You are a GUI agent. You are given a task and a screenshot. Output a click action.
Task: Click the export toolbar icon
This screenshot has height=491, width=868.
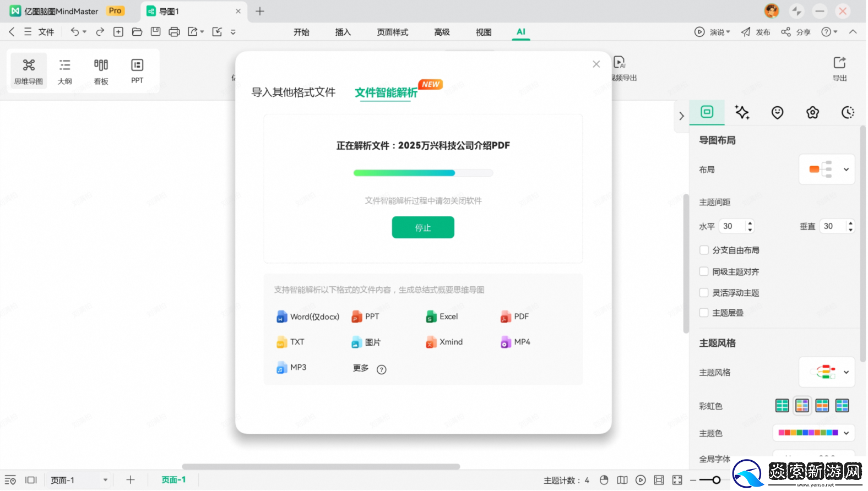[x=193, y=32]
